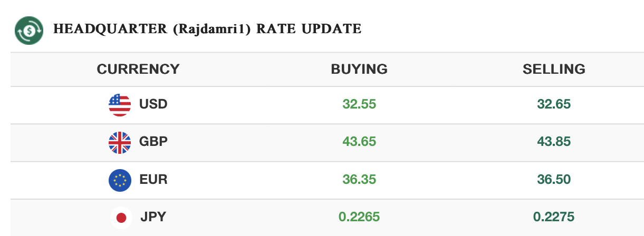Click USD selling rate 32.65

554,104
